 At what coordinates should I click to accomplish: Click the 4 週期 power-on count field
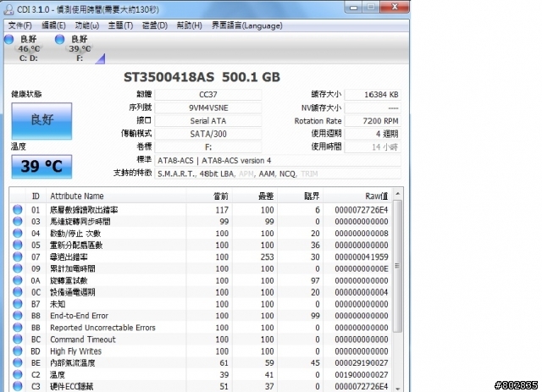[373, 134]
